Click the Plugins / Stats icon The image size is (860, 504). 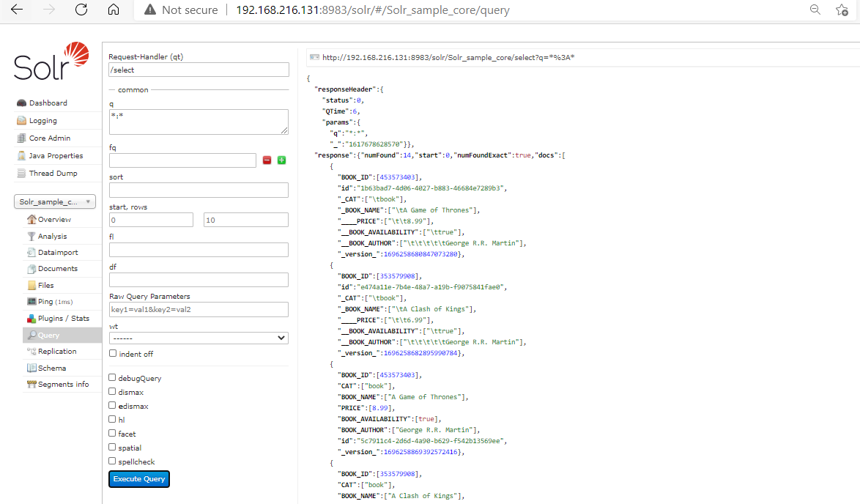pyautogui.click(x=31, y=318)
